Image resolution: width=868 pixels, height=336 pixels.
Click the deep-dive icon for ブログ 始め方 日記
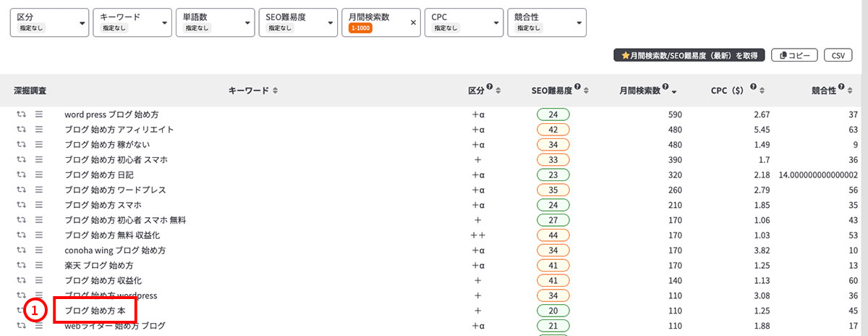pos(22,175)
